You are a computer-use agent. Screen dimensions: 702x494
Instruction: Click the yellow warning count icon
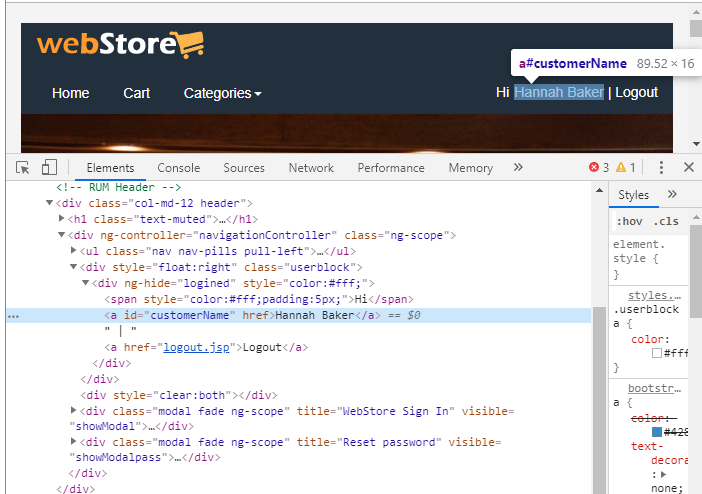click(621, 168)
